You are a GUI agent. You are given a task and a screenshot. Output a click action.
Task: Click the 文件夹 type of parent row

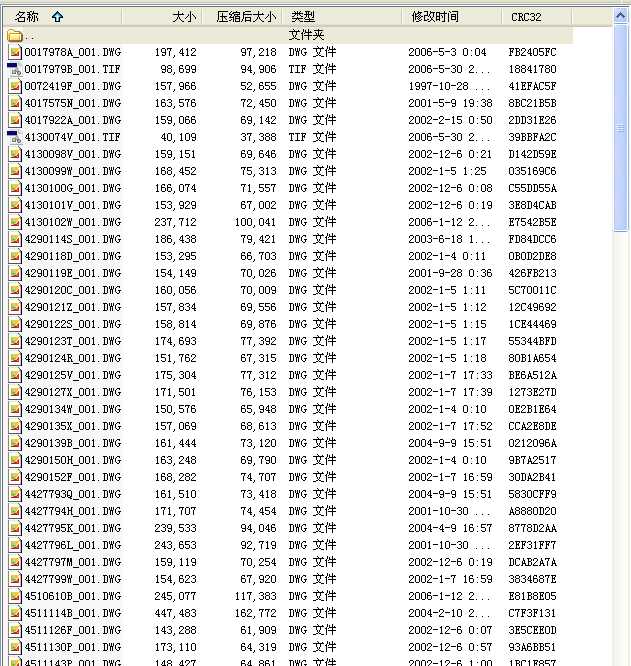coord(307,35)
